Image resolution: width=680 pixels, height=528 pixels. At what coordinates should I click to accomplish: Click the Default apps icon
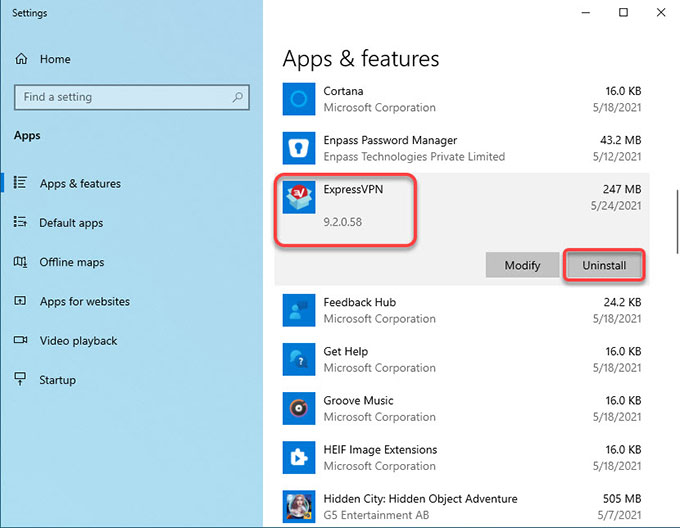click(x=20, y=222)
